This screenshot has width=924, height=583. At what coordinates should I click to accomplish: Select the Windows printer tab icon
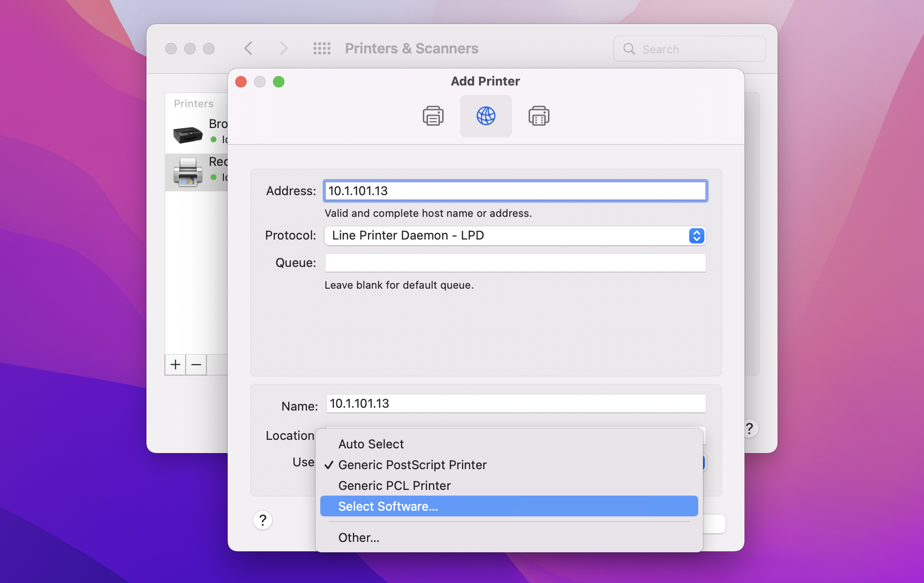[539, 116]
